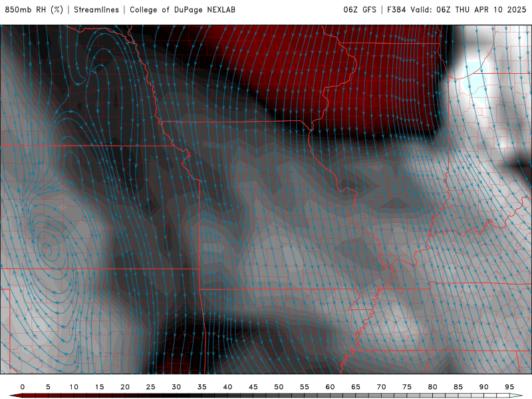Click the "90" value on color scale
This screenshot has height=399, width=532.
tap(484, 387)
